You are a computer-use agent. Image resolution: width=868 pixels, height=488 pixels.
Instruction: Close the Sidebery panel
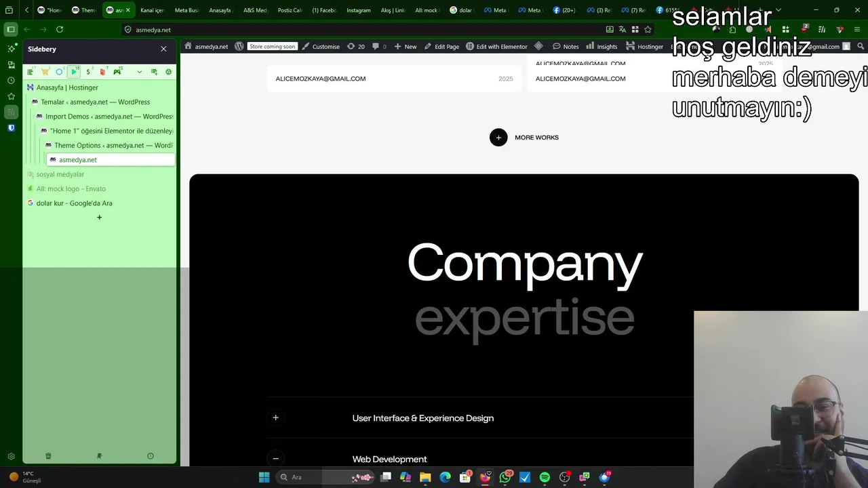pyautogui.click(x=163, y=49)
